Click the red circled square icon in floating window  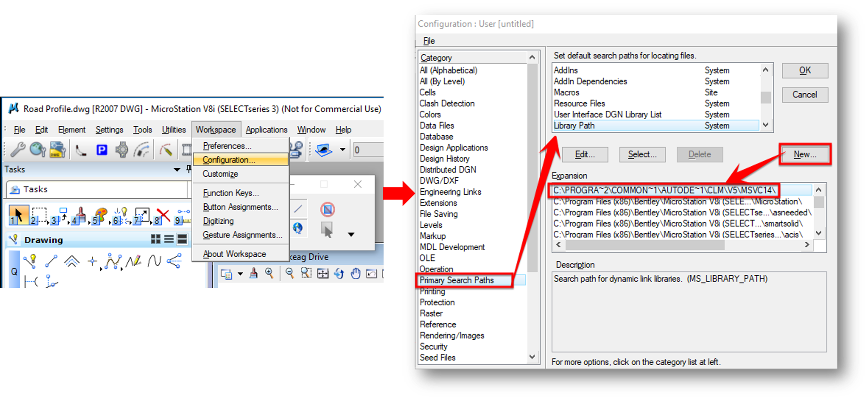tap(328, 209)
